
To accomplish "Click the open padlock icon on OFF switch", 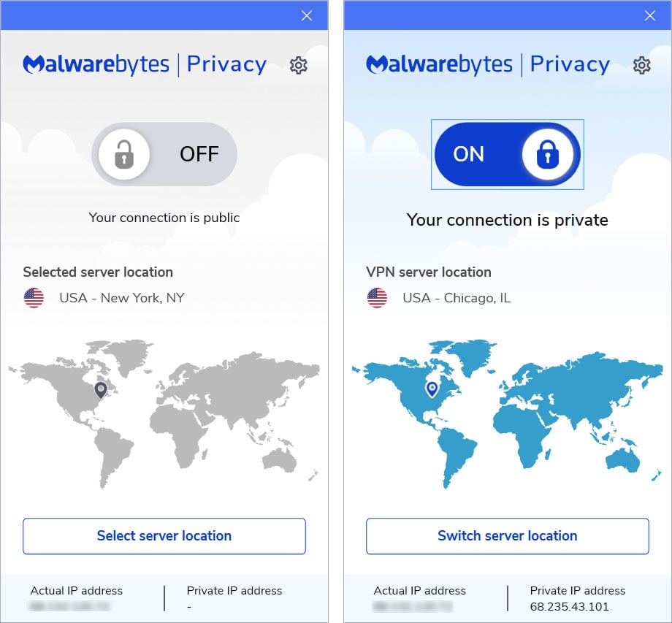I will click(x=124, y=154).
